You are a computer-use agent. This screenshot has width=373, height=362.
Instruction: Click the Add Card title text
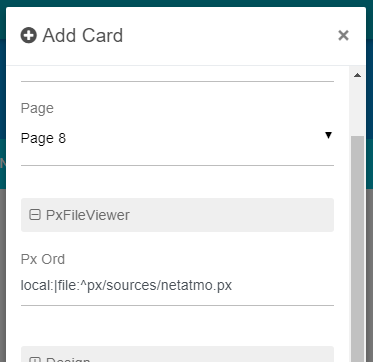coord(83,35)
